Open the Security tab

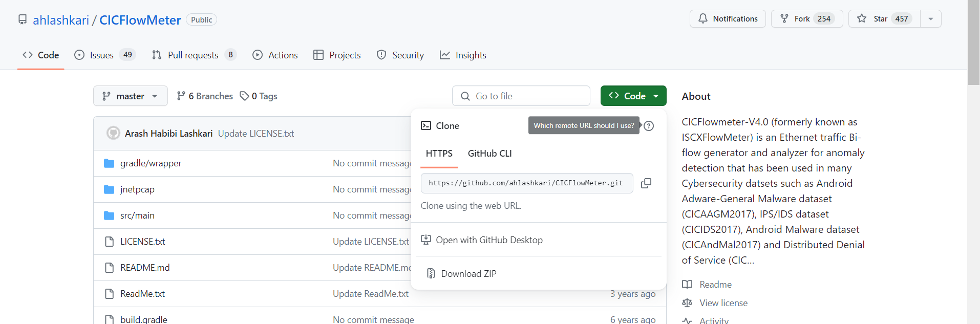pos(400,55)
